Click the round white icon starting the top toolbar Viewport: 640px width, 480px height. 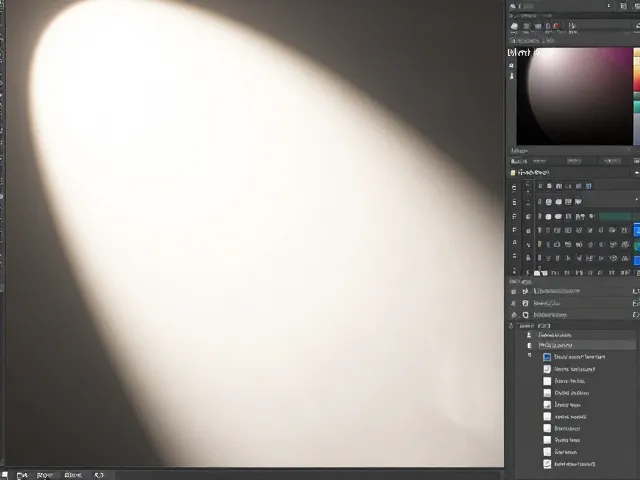click(514, 27)
